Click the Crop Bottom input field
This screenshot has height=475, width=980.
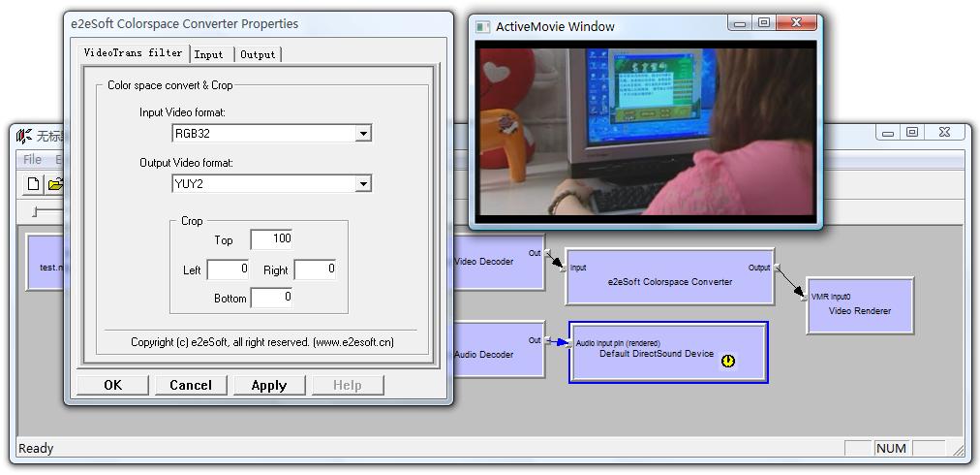(x=271, y=298)
